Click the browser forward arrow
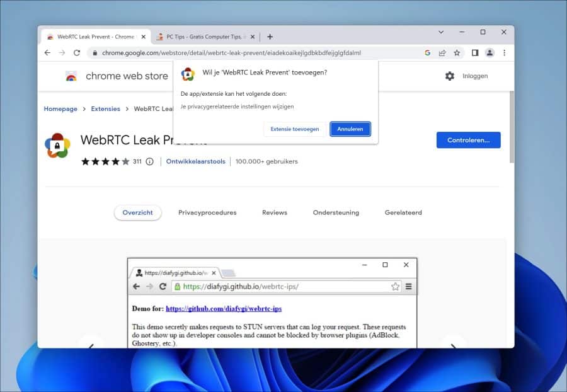Image resolution: width=567 pixels, height=392 pixels. point(62,53)
